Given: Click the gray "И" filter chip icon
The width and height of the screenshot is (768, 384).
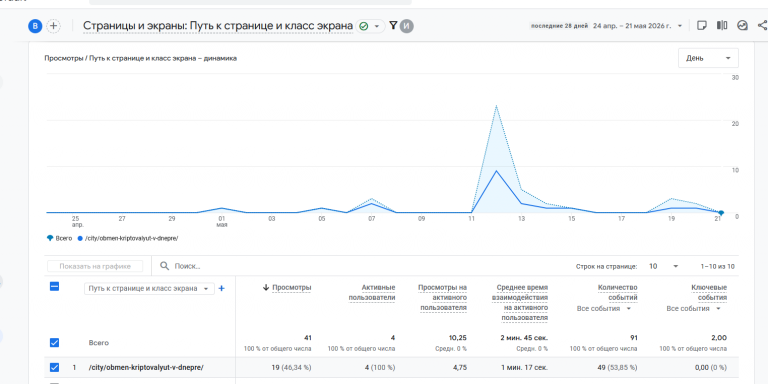Looking at the screenshot, I should click(x=407, y=26).
